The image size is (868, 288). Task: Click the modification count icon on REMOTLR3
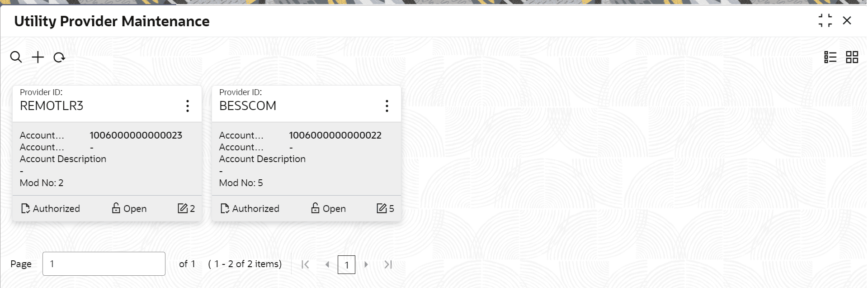(x=183, y=208)
